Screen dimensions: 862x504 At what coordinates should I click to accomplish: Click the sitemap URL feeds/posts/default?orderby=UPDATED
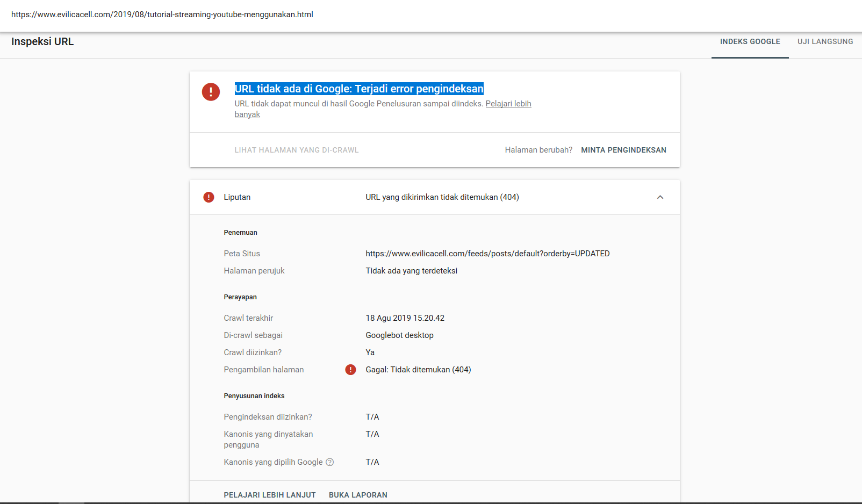(x=487, y=254)
